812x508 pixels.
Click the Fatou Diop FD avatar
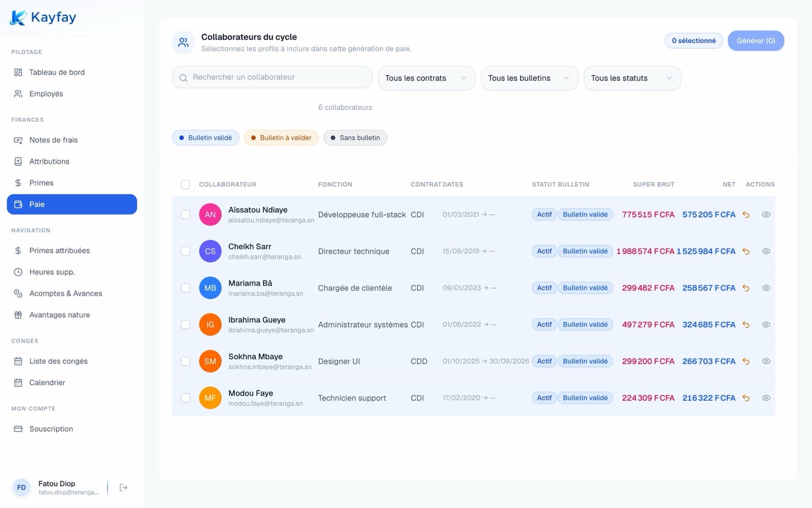pyautogui.click(x=21, y=488)
